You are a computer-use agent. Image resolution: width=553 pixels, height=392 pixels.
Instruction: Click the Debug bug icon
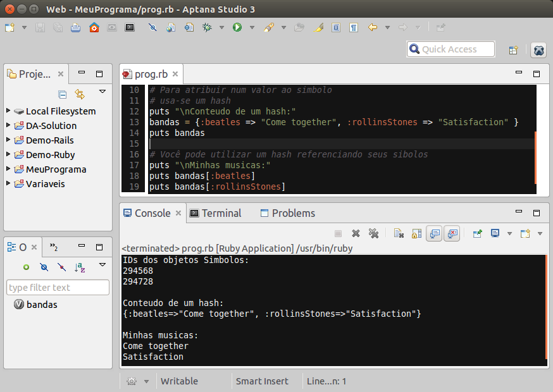207,28
